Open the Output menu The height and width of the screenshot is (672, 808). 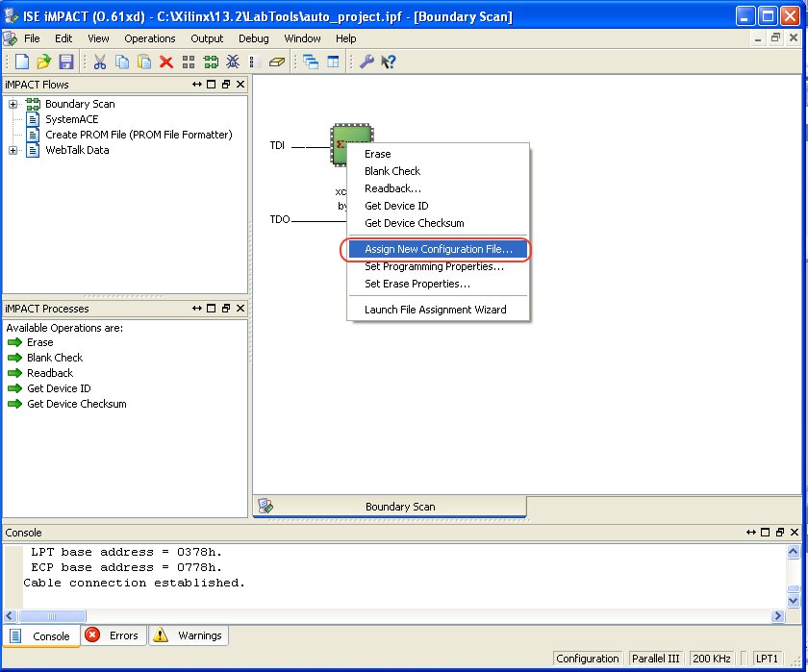[x=207, y=38]
